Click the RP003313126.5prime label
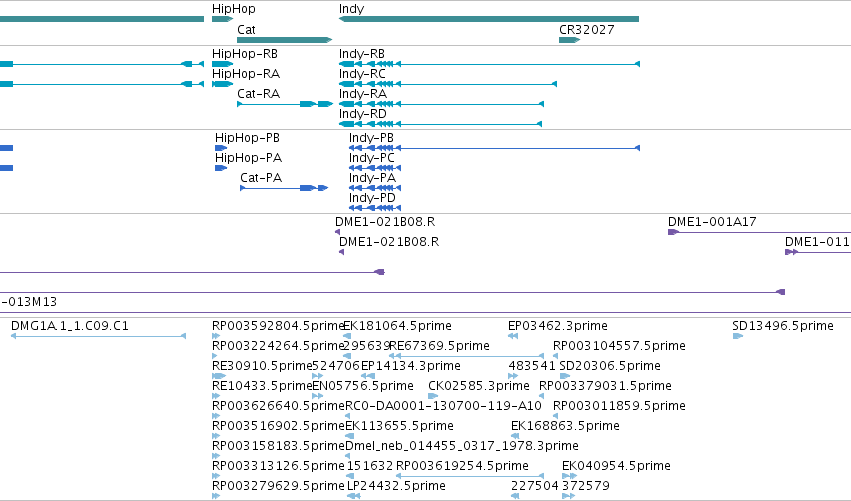 279,467
